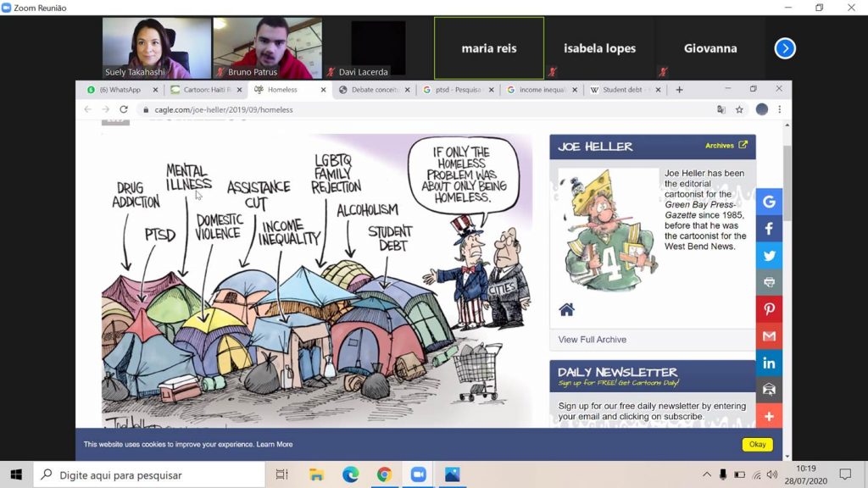Image resolution: width=868 pixels, height=488 pixels.
Task: Share the cartoon on Facebook
Action: (769, 229)
